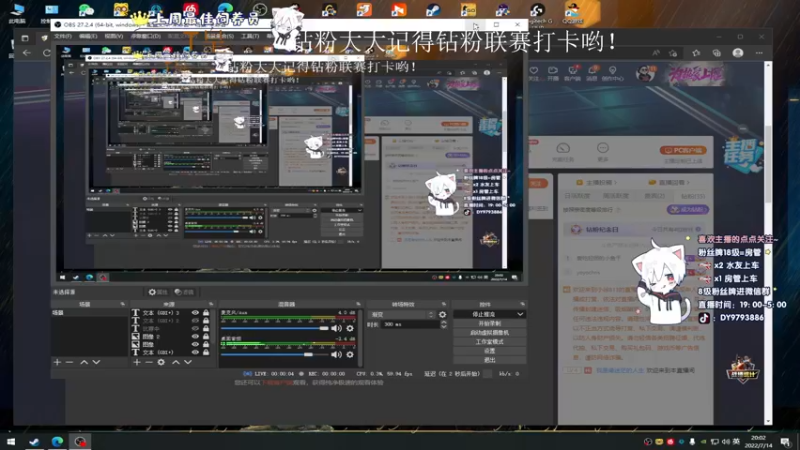This screenshot has height=450, width=800.
Task: Toggle visibility of source 图像
Action: [195, 344]
